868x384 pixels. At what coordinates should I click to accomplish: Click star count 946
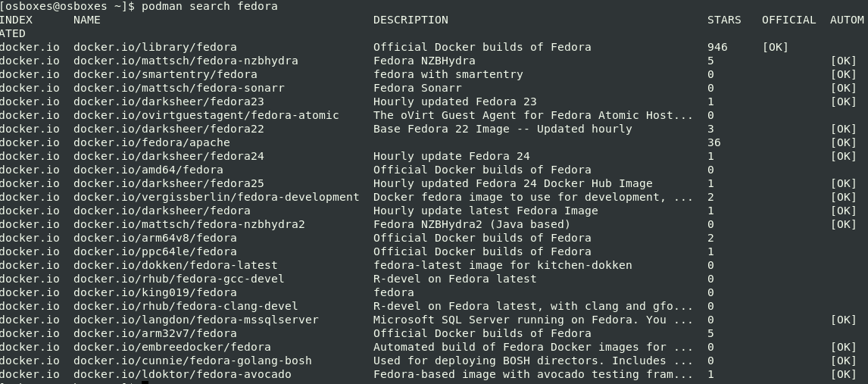pos(717,47)
